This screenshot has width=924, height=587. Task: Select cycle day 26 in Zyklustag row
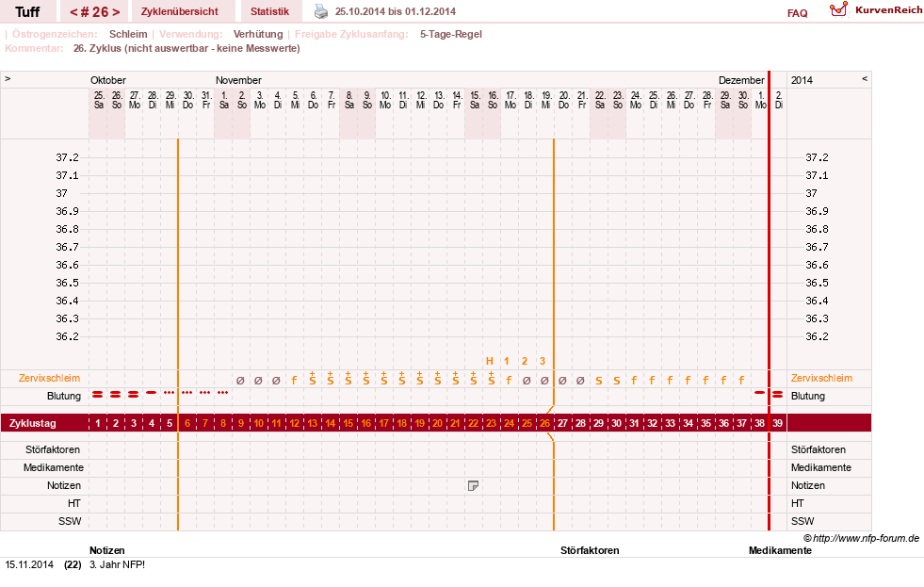tap(544, 423)
